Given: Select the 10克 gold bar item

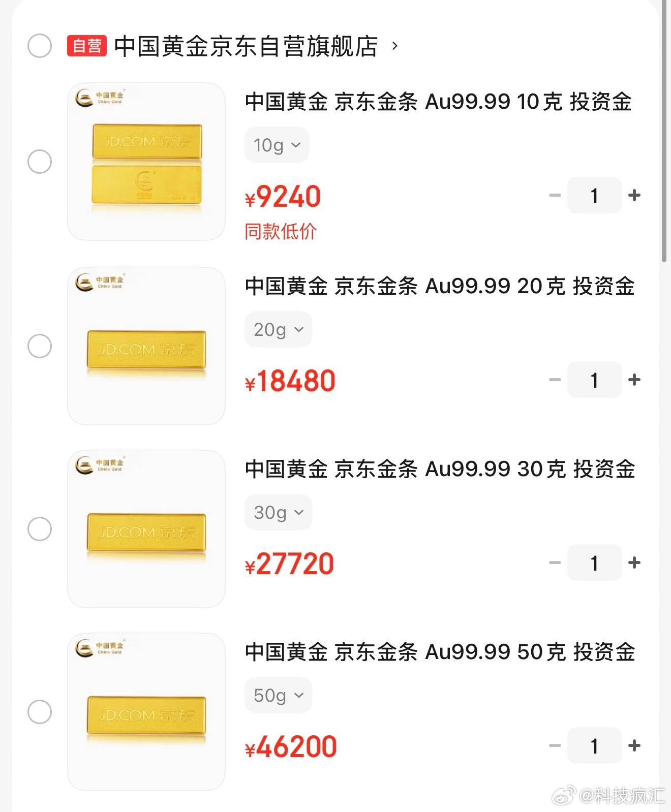Looking at the screenshot, I should coord(40,162).
